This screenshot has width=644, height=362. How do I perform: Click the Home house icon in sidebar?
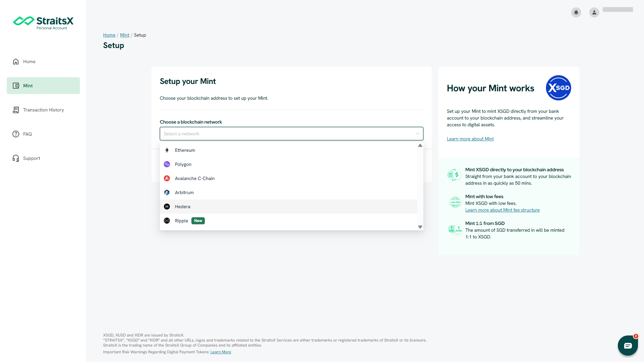(x=16, y=61)
